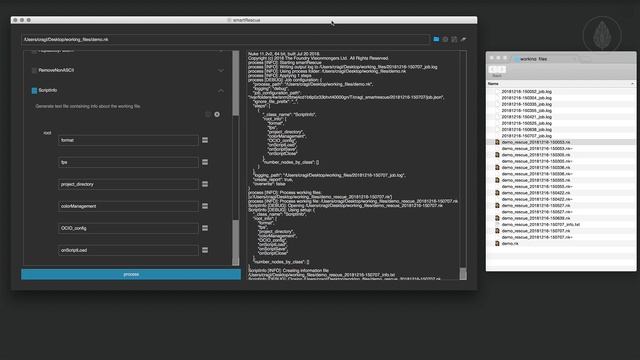The height and width of the screenshot is (360, 640).
Task: Click into the project_directory text field
Action: [128, 184]
